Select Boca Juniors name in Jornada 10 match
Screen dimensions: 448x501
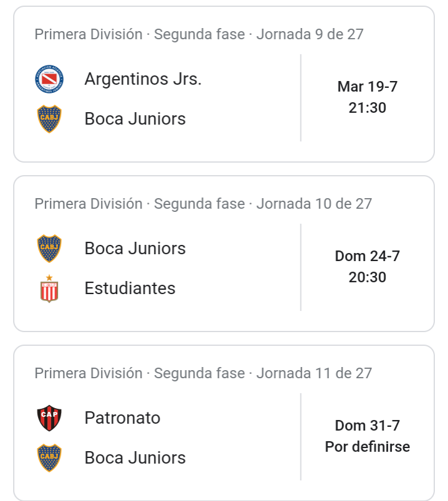(135, 249)
